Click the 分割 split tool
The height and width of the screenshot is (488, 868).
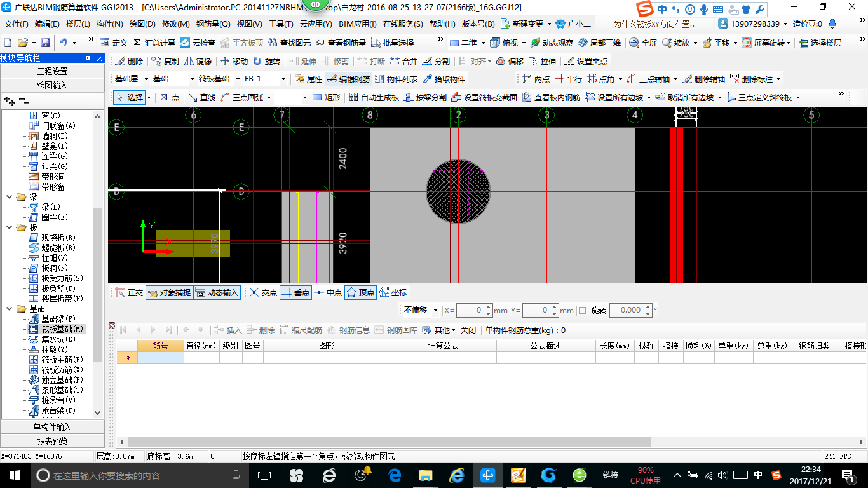click(x=436, y=62)
